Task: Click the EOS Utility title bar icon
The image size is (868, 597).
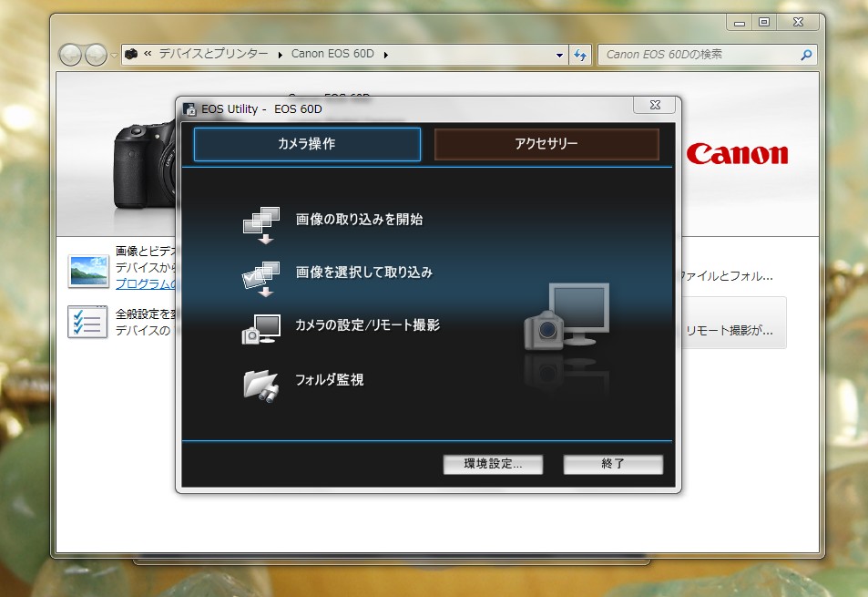Action: pos(189,109)
